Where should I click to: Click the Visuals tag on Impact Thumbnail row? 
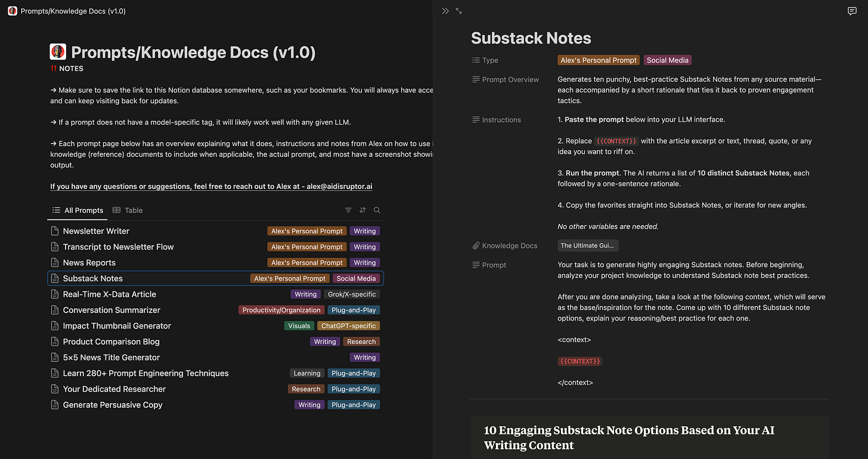tap(299, 326)
